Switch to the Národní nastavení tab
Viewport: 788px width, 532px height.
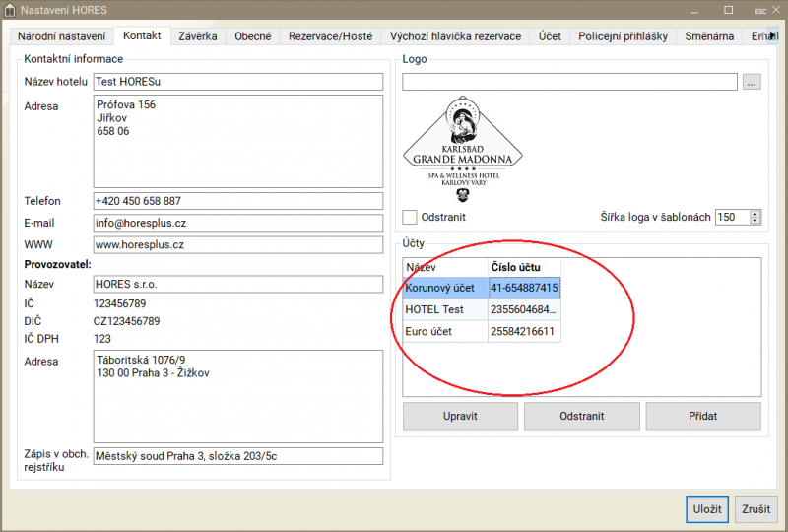pos(61,36)
